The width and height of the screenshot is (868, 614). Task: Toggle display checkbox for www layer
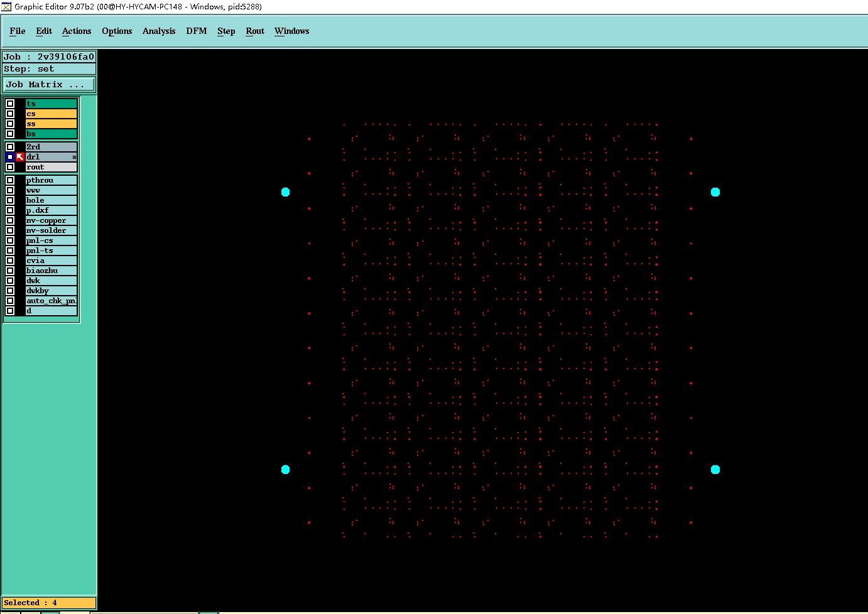pyautogui.click(x=10, y=190)
